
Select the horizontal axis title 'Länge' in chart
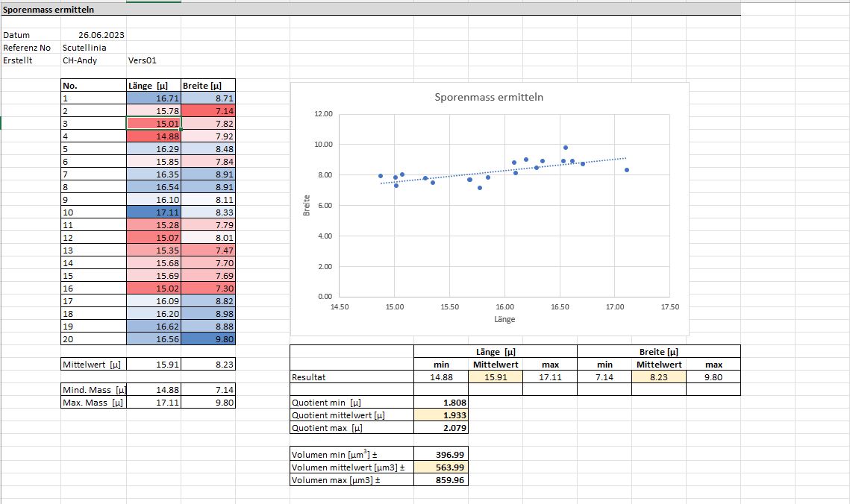[504, 319]
